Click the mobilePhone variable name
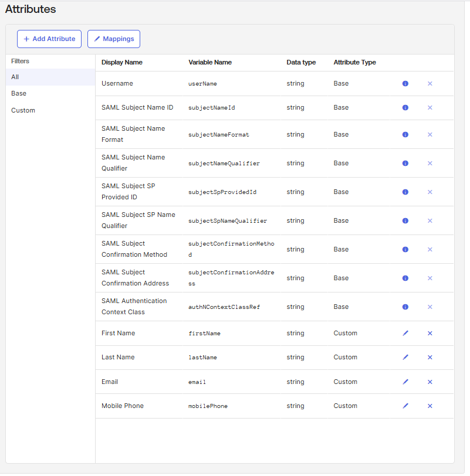 208,406
